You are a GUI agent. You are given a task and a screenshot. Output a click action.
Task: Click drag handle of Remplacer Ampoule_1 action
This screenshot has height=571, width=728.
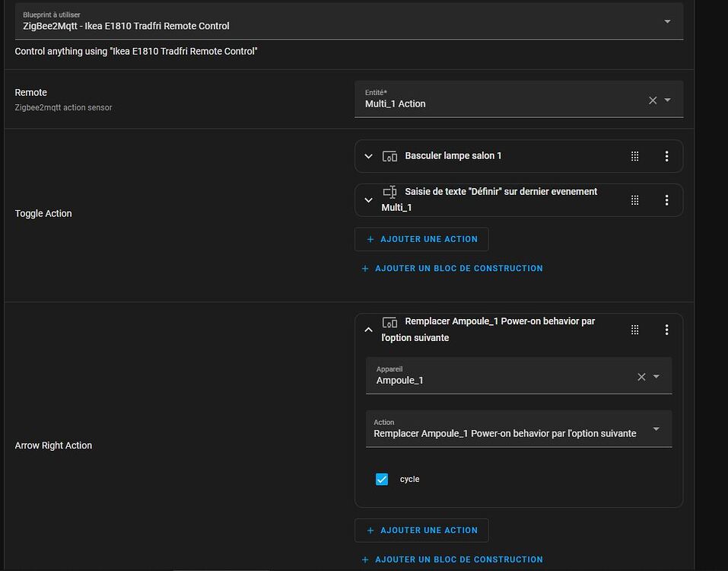click(x=634, y=330)
